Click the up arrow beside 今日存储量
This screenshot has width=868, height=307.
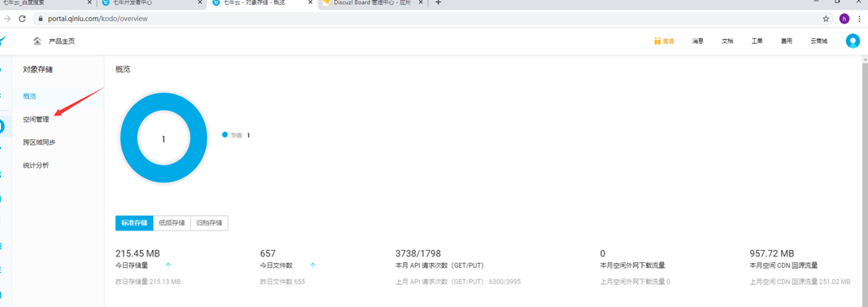tap(168, 265)
